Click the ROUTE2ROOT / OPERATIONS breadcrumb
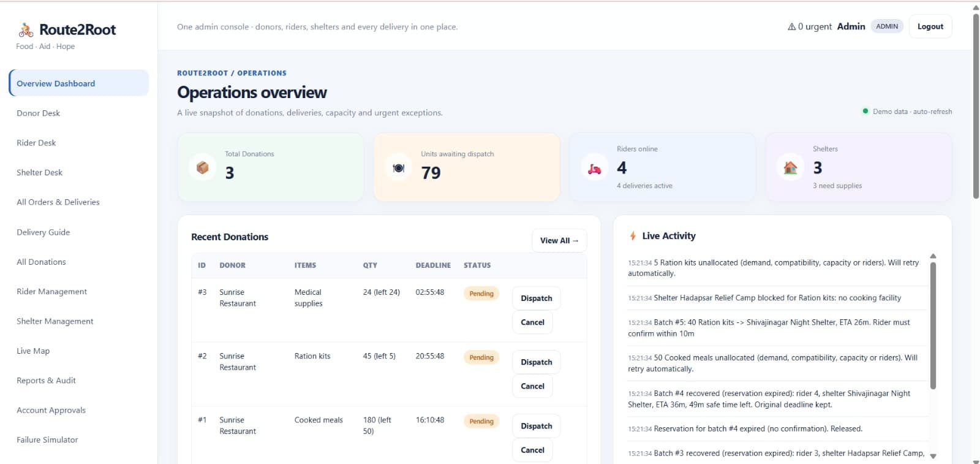Screen dimensions: 980x464 pos(232,73)
